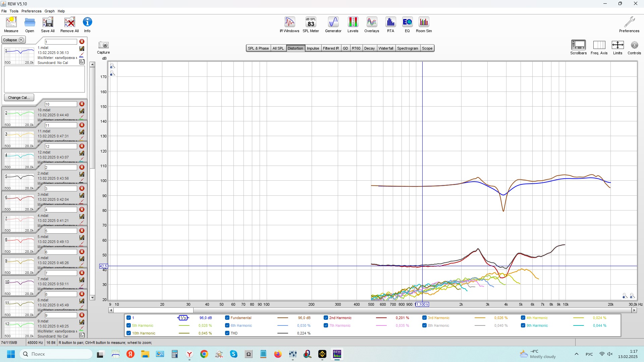Open the Room Sim tool
Screen dimensions: 644x362
click(424, 24)
